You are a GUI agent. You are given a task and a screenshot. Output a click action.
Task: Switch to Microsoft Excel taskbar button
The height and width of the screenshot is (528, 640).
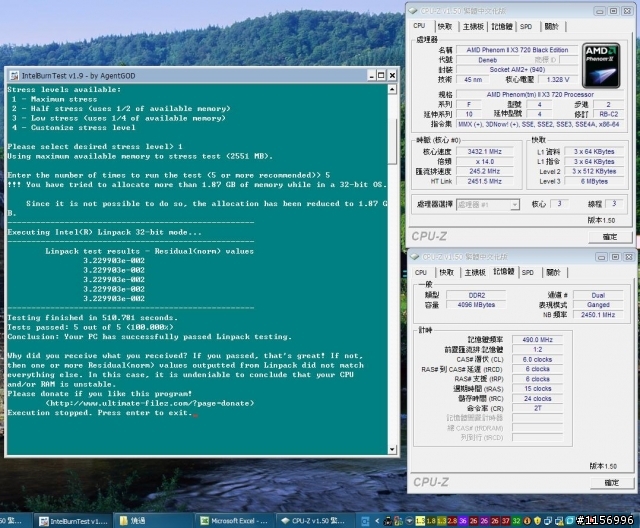pyautogui.click(x=234, y=521)
